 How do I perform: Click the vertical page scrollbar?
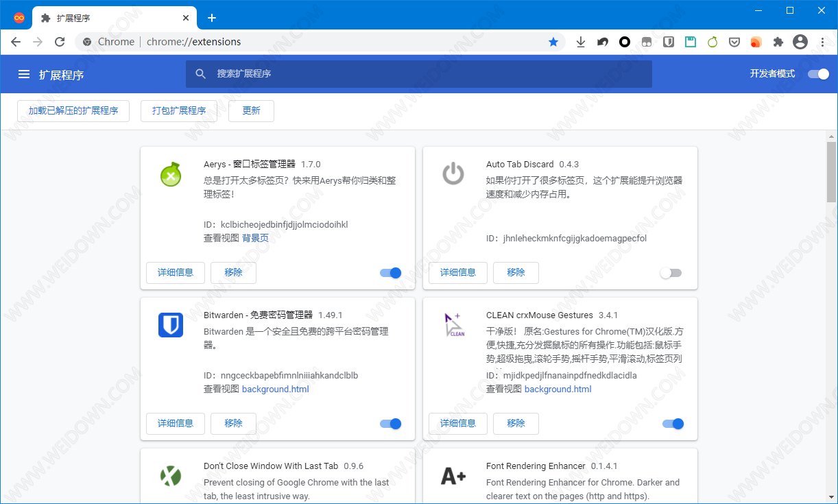tap(831, 274)
